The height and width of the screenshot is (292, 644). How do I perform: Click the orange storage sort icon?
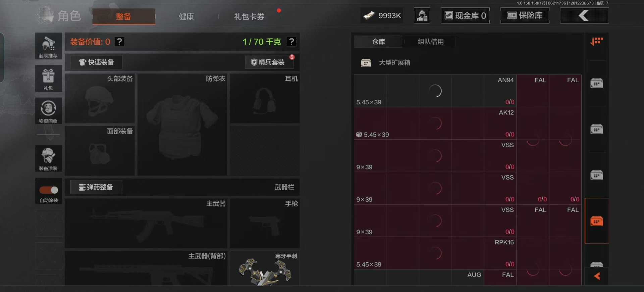click(597, 42)
